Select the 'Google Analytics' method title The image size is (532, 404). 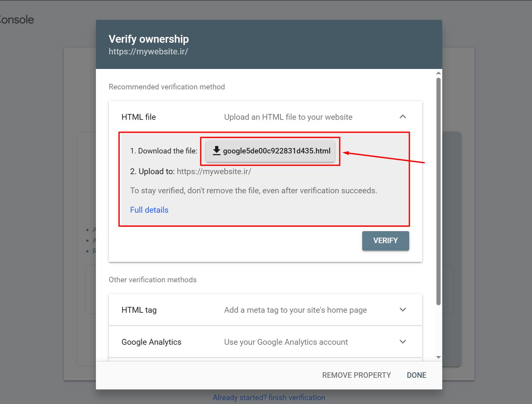pos(151,342)
